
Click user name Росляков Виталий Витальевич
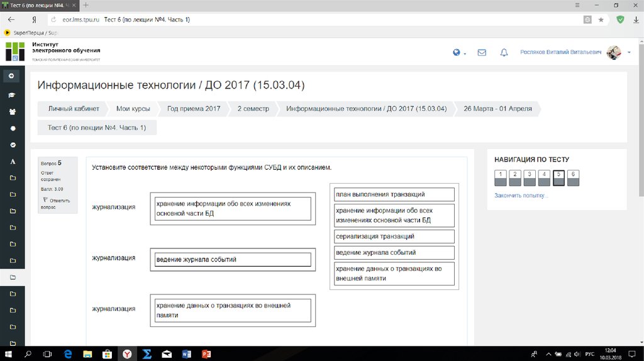pos(560,52)
